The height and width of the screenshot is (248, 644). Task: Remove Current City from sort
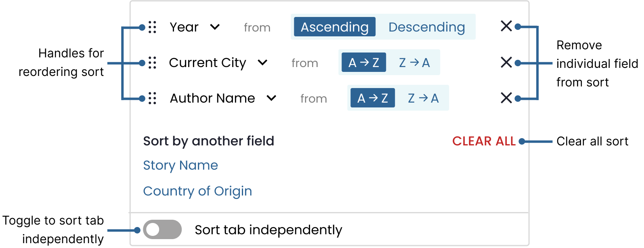(x=506, y=62)
